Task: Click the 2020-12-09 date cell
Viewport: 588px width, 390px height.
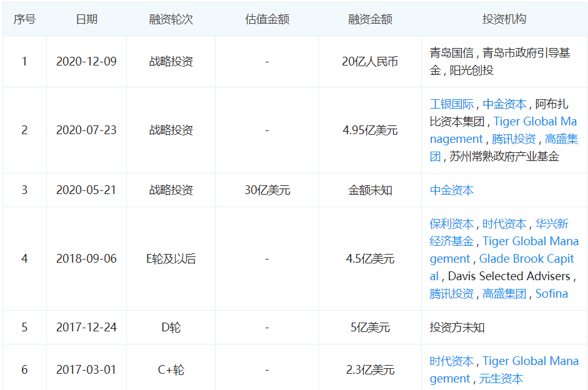Action: pyautogui.click(x=86, y=62)
